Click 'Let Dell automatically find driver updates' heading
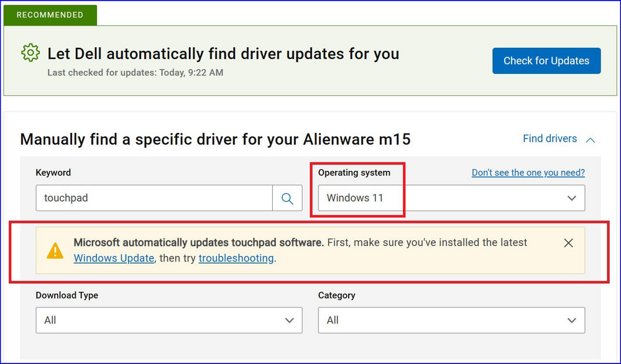This screenshot has width=621, height=364. [x=223, y=54]
